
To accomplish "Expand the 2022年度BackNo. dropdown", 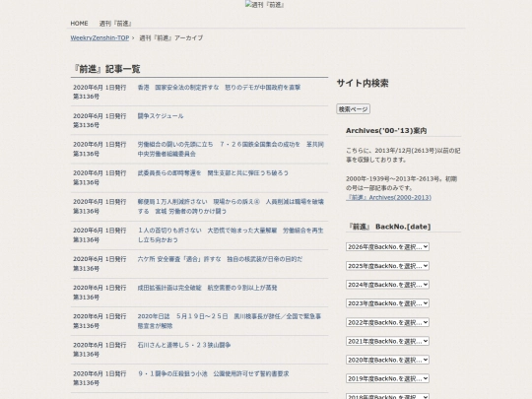I will click(x=387, y=322).
